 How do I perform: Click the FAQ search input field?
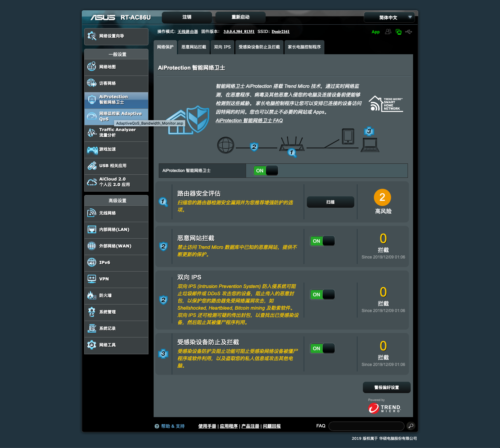click(366, 426)
